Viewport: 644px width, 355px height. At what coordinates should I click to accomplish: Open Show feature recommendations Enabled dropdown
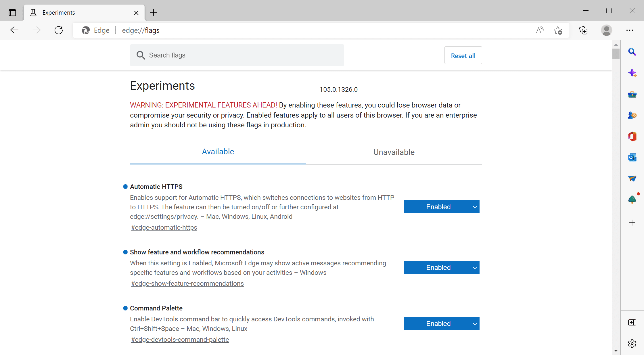click(442, 268)
